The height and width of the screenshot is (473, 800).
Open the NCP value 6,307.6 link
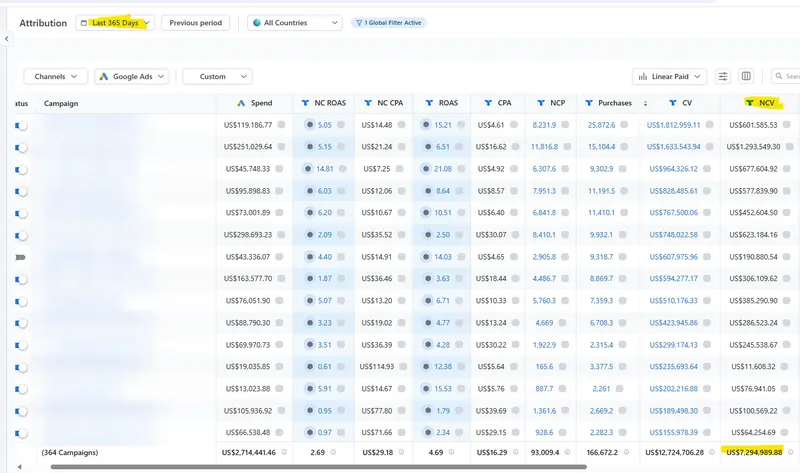[x=544, y=169]
